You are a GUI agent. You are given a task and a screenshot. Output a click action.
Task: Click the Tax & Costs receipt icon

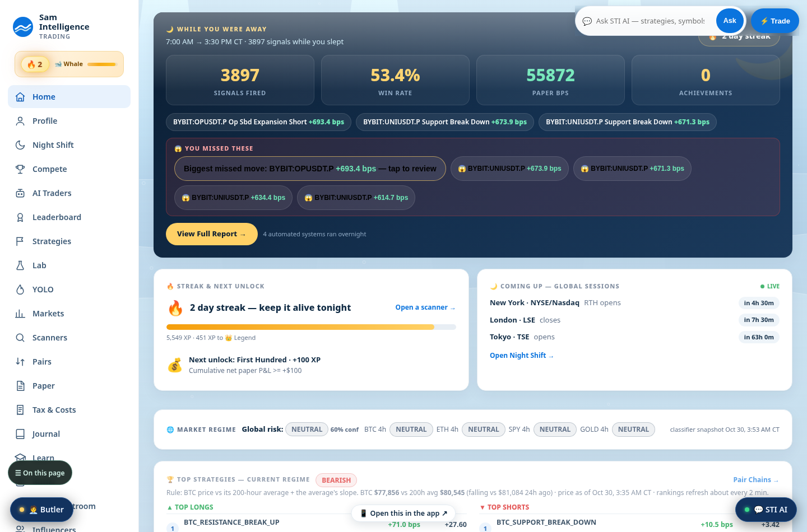pyautogui.click(x=20, y=410)
